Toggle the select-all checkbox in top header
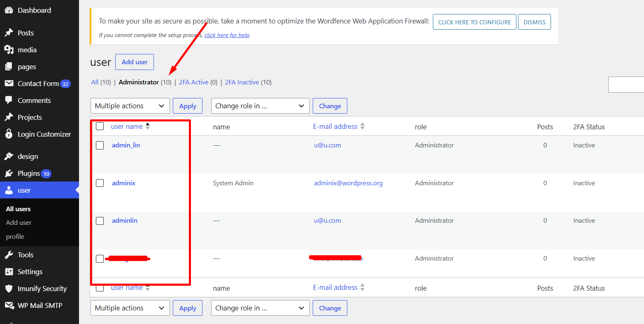Image resolution: width=644 pixels, height=324 pixels. 100,126
